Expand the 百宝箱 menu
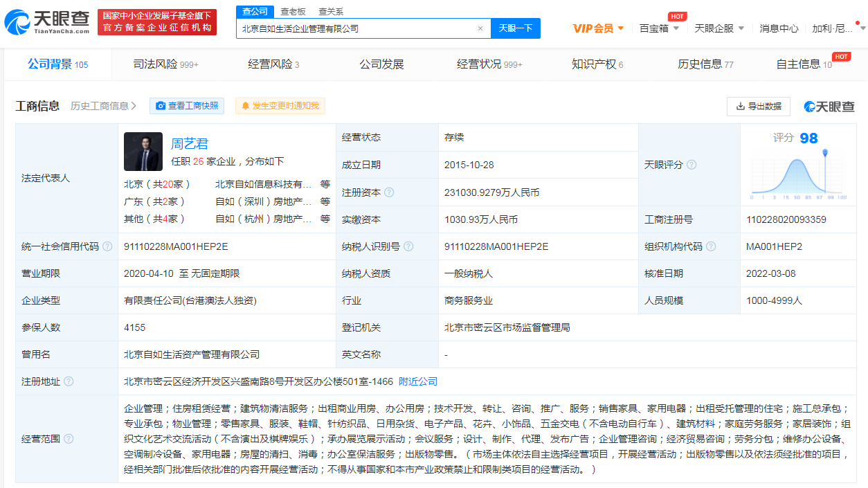 (659, 28)
